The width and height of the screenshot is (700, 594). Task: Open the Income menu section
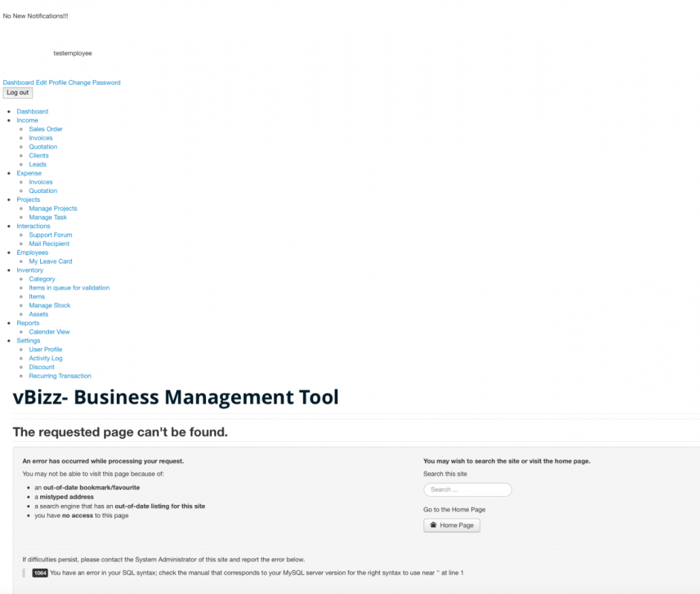27,120
